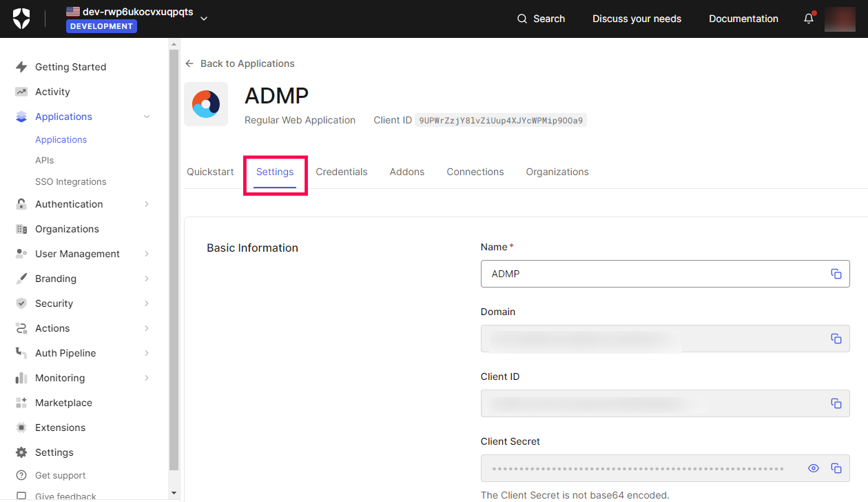
Task: Copy the Client Secret value
Action: (836, 468)
